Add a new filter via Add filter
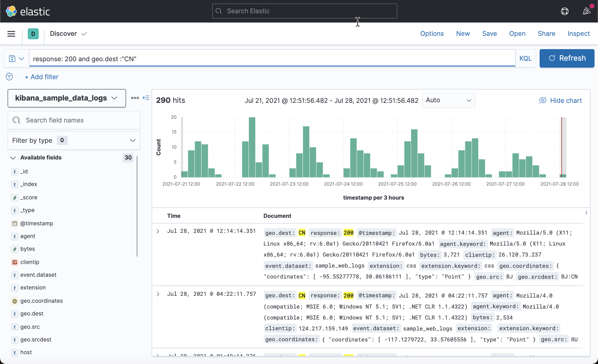The height and width of the screenshot is (364, 598). [41, 77]
